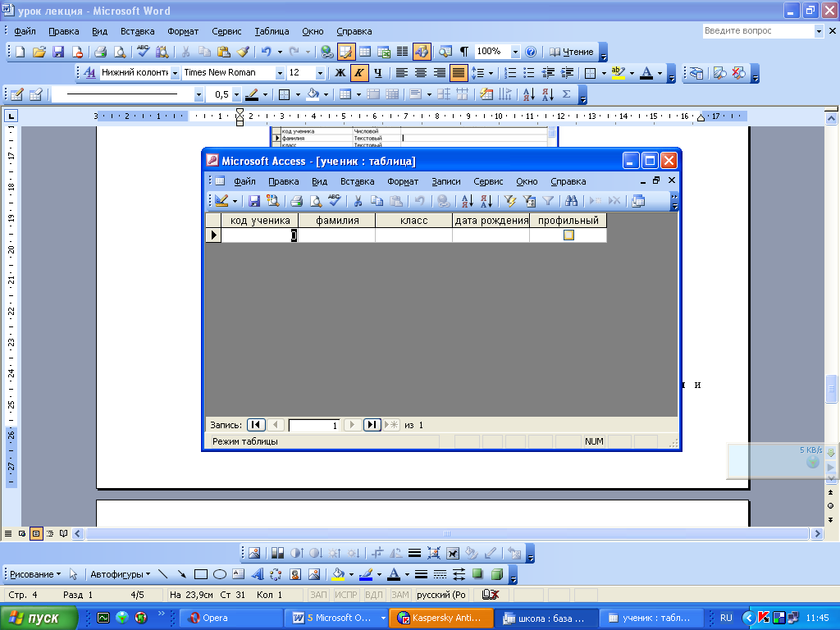Select the Arrow drawing tool
The width and height of the screenshot is (840, 630).
pyautogui.click(x=181, y=574)
